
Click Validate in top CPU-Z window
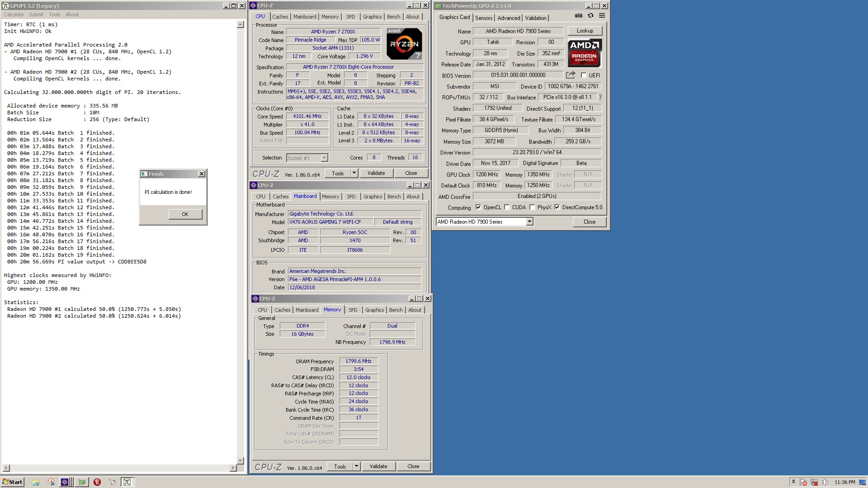pos(376,173)
